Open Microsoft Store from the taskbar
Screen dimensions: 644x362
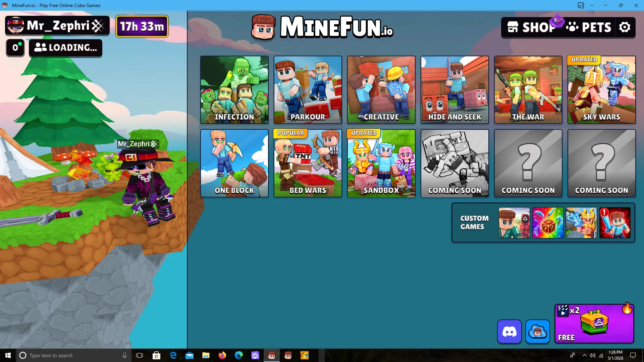156,355
